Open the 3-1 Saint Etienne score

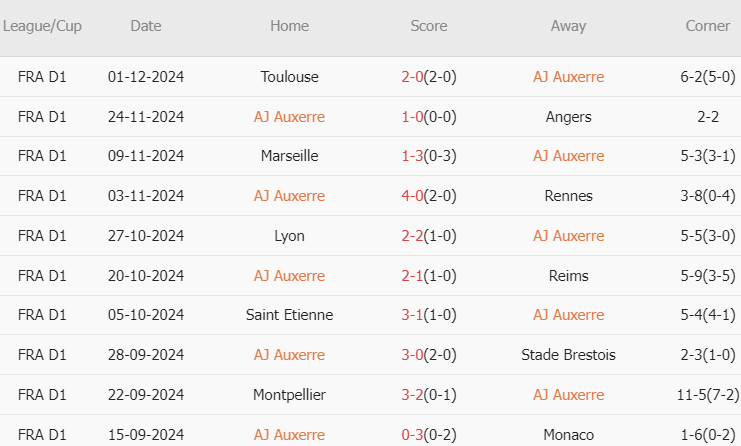[x=428, y=315]
